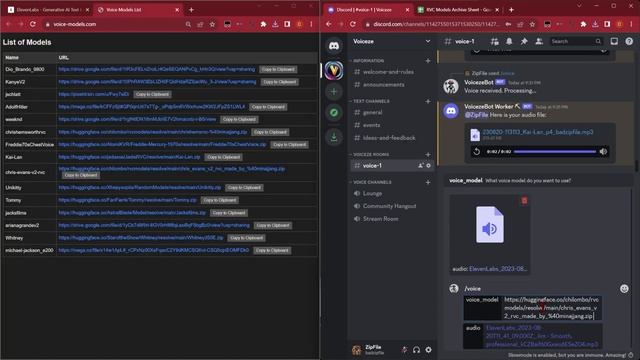Collapse the Text Channels category

click(x=371, y=101)
